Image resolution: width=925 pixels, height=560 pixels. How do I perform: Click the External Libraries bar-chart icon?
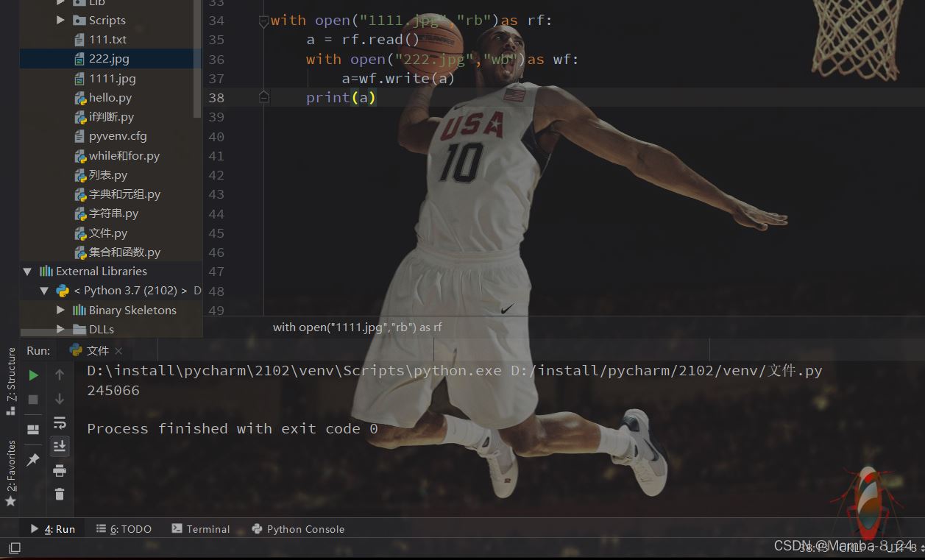pyautogui.click(x=46, y=271)
